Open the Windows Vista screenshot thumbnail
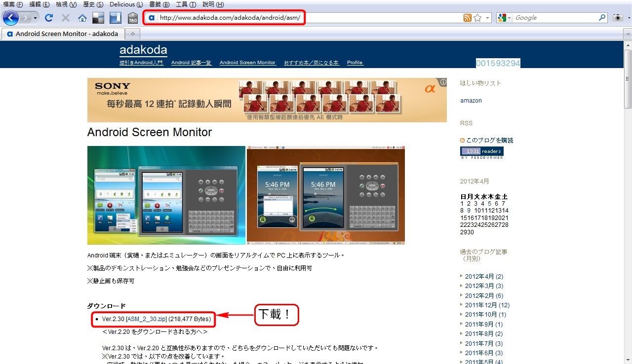The height and width of the screenshot is (364, 632). coord(166,195)
